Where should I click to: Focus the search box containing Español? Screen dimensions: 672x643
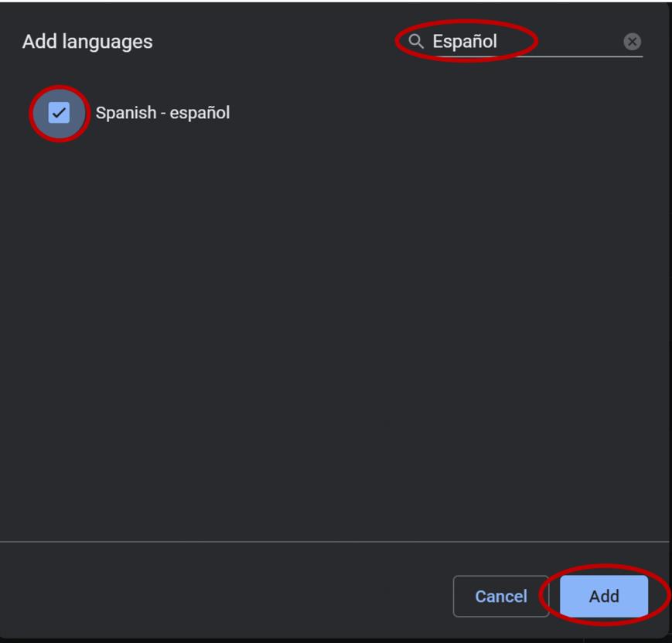(x=520, y=42)
